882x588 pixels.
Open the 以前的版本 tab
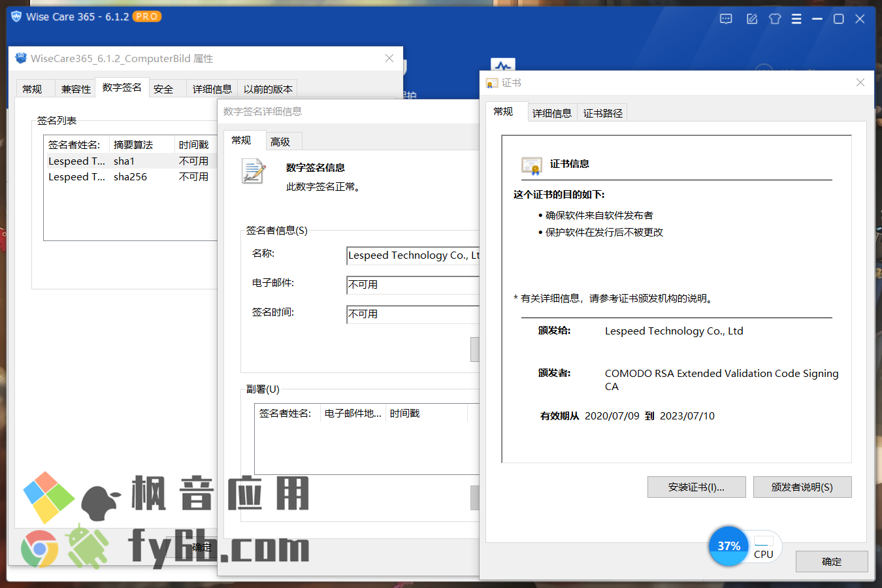click(x=268, y=89)
